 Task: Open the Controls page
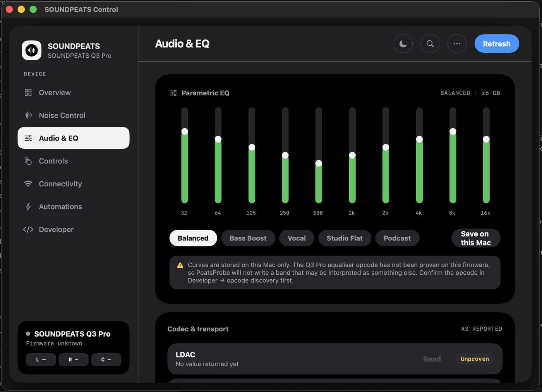[74, 161]
